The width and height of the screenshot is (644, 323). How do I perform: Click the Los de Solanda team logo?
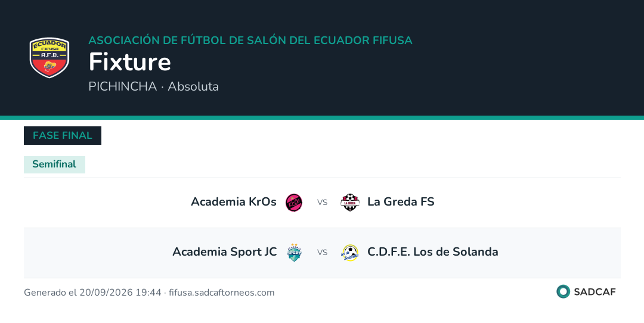click(350, 253)
